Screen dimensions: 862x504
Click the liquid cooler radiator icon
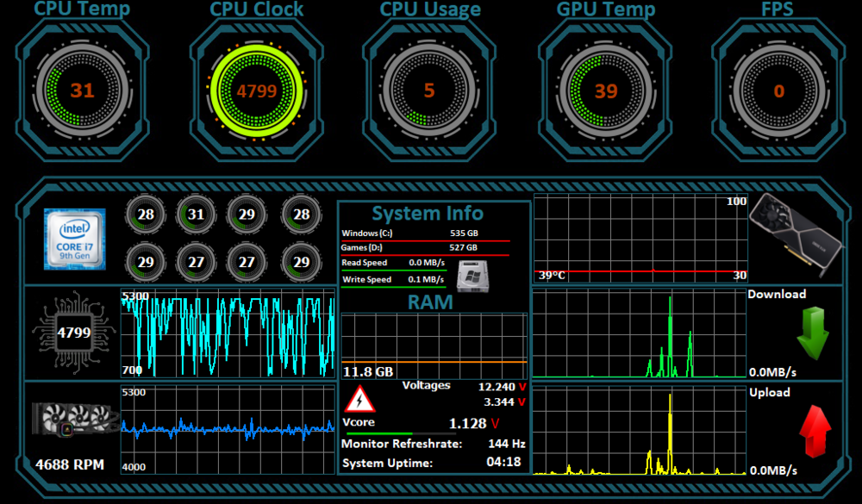click(73, 420)
